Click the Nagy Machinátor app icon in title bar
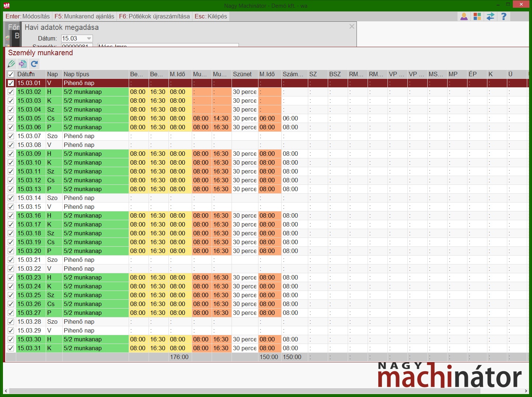Screen dimensions: 532x397 [6, 6]
